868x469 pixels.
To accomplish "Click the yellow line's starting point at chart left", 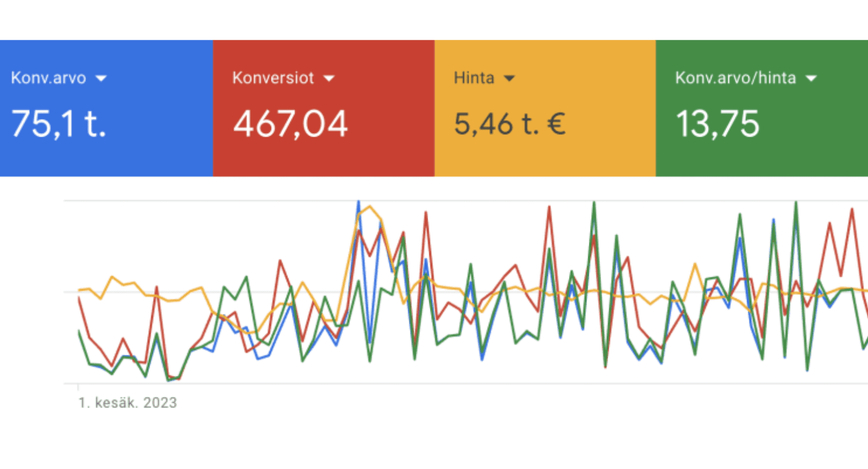I will (x=79, y=290).
